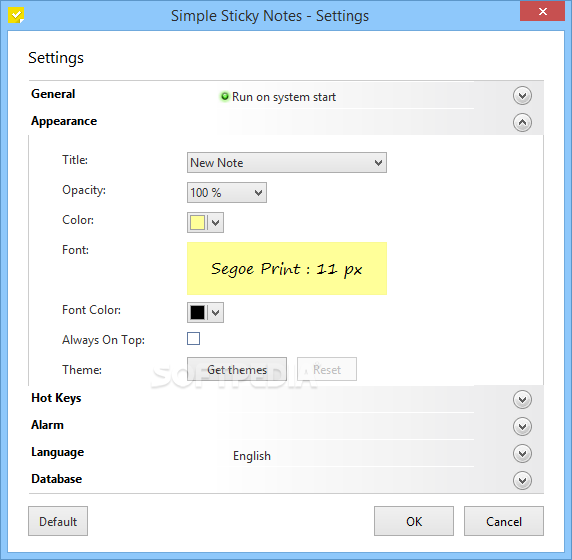Click the Get themes button

237,369
